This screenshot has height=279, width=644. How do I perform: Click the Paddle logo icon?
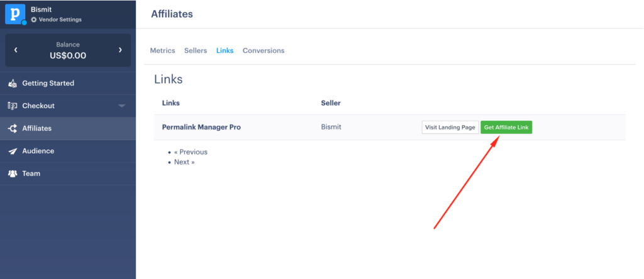15,14
